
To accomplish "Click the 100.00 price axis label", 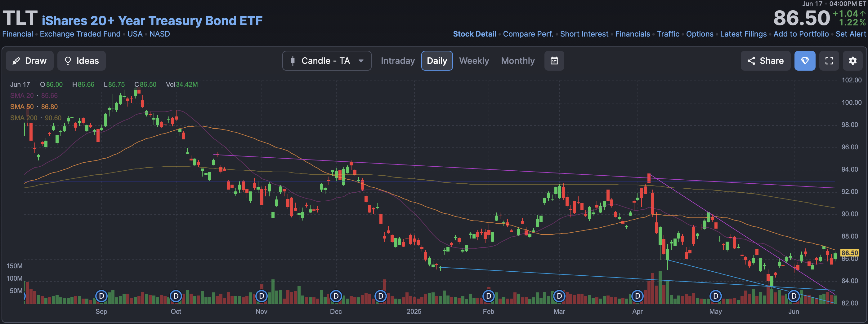I will coord(852,102).
